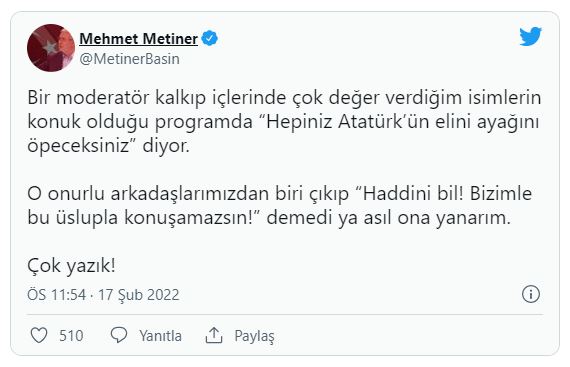Screen dimensions: 570x367
Task: Click the 17 Şub 2022 date
Action: pos(139,295)
